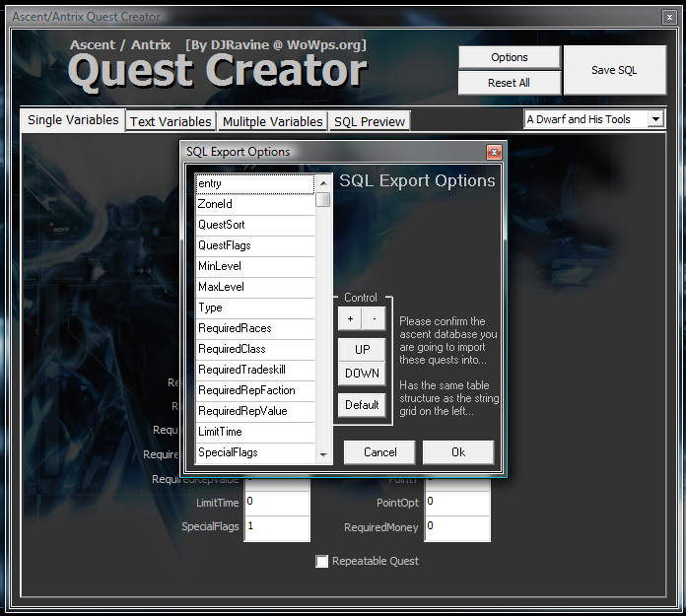Select the MaxLevel list row
This screenshot has width=686, height=616.
coord(255,287)
